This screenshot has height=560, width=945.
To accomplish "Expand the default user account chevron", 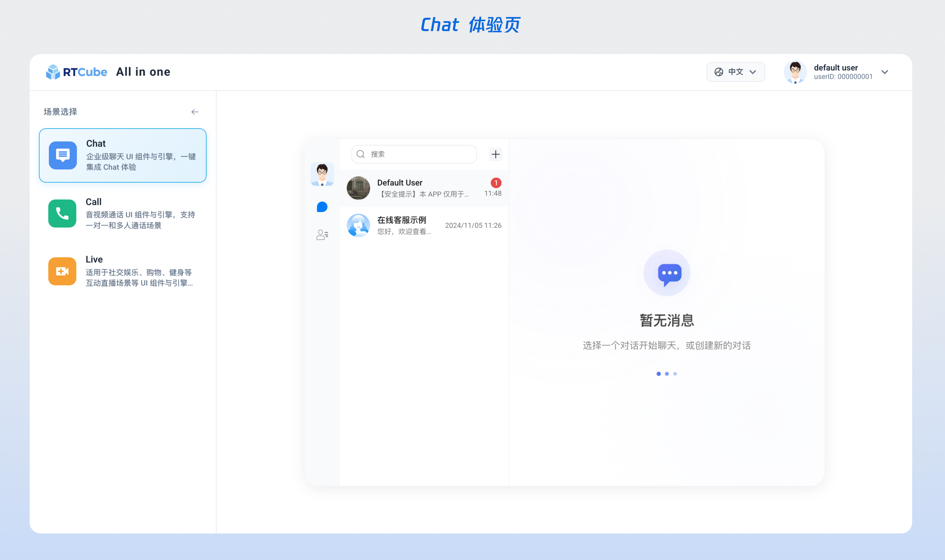I will (x=885, y=72).
